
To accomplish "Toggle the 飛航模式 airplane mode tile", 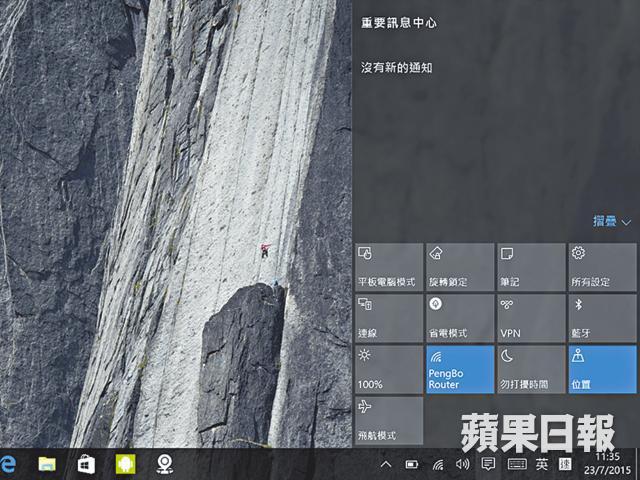I will 389,420.
